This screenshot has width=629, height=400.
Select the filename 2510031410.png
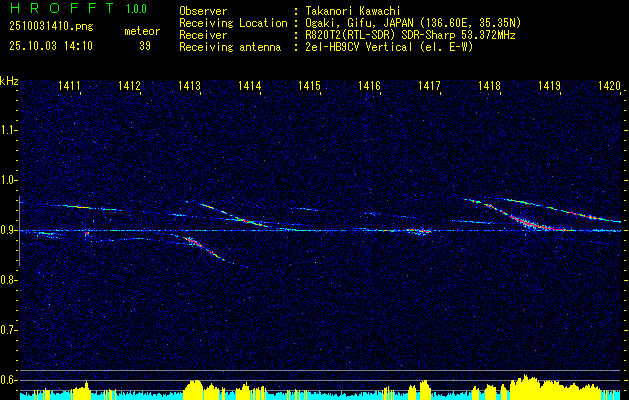point(51,27)
